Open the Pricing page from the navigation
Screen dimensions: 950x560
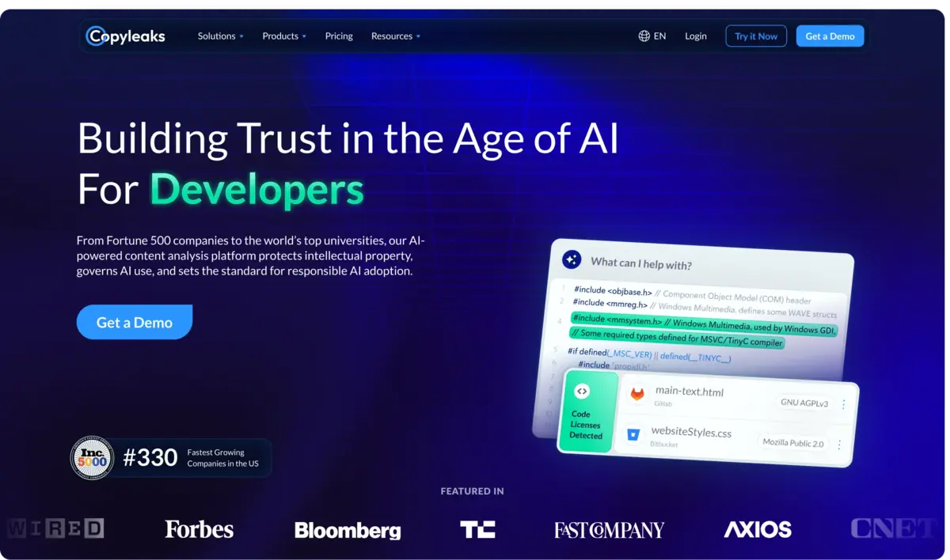coord(339,36)
